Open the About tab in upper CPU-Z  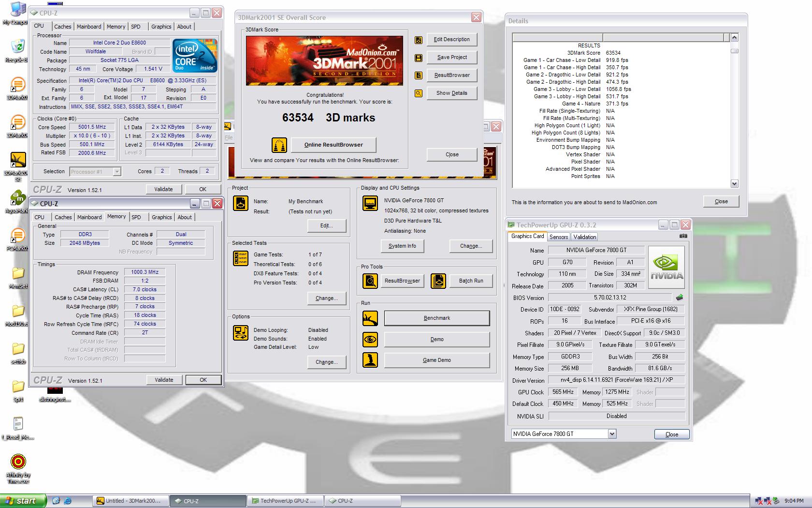tap(184, 27)
